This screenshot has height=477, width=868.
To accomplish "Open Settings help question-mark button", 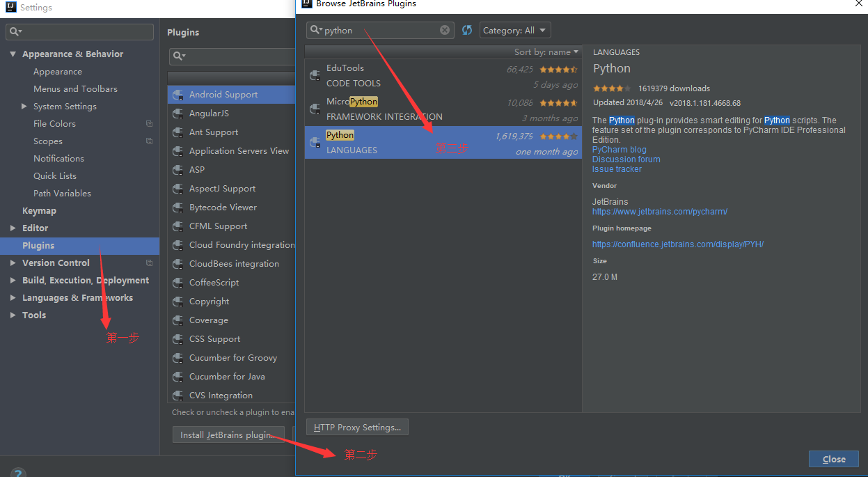I will 18,473.
